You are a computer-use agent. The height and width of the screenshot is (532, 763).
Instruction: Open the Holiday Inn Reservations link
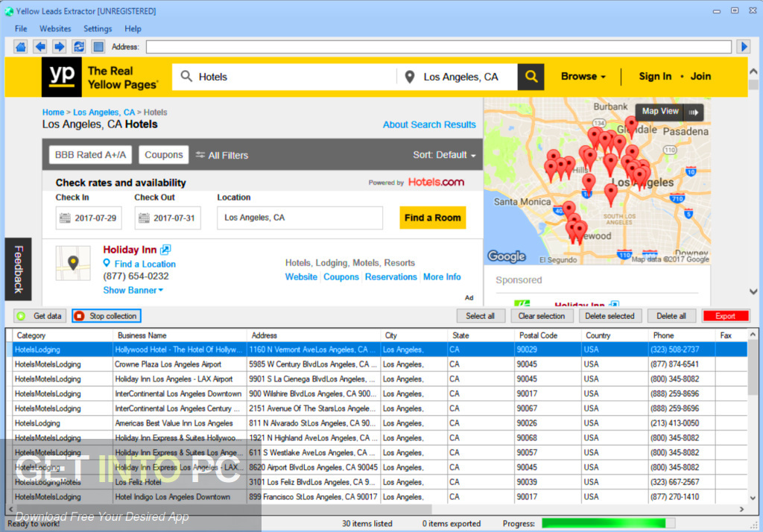(390, 277)
